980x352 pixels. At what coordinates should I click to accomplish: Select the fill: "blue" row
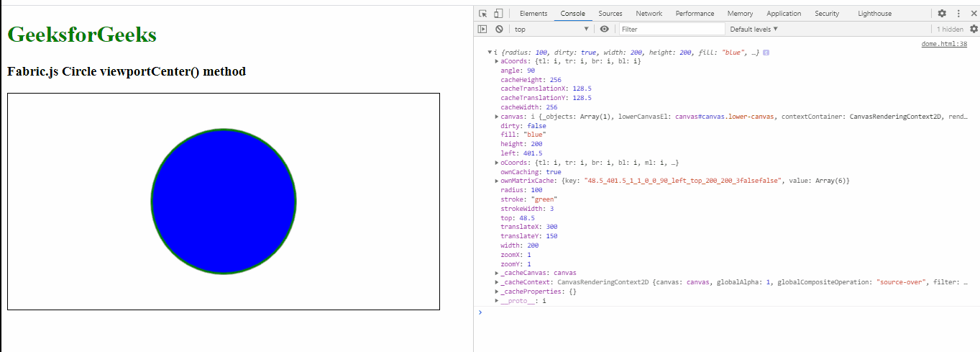pos(523,135)
